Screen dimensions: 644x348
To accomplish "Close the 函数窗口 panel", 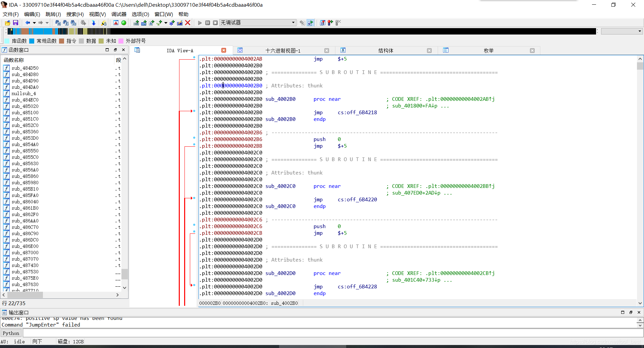I will (123, 50).
